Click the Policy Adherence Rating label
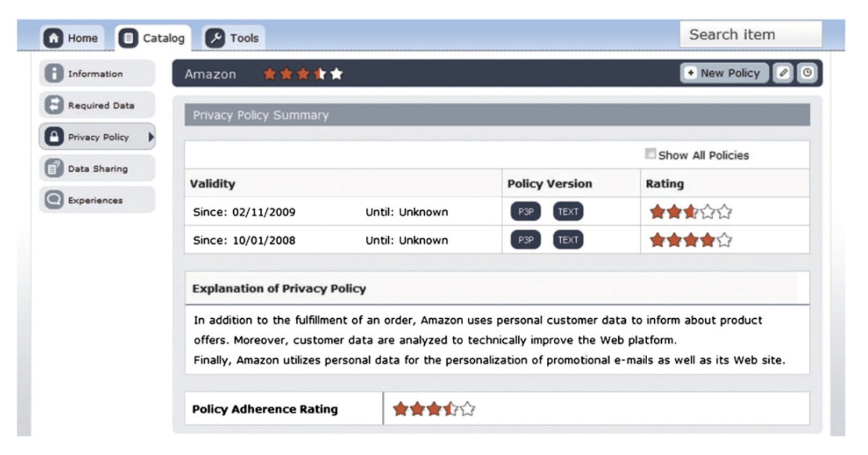Screen dimensions: 868x455 coord(265,409)
